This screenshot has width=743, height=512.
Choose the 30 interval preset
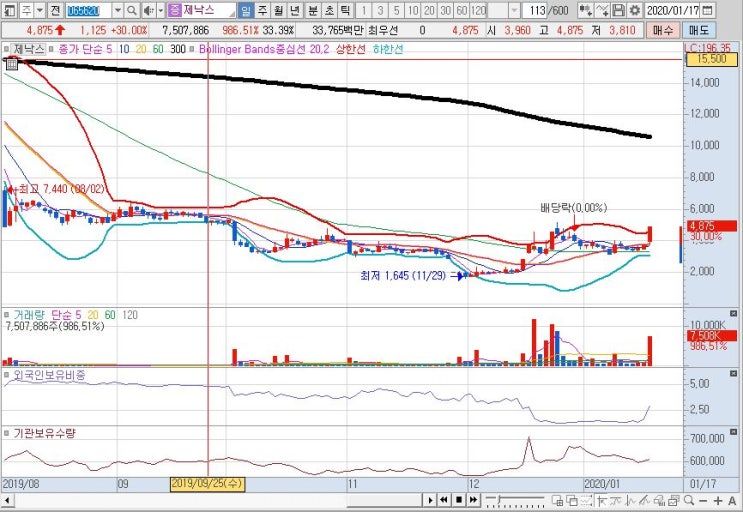click(x=445, y=10)
